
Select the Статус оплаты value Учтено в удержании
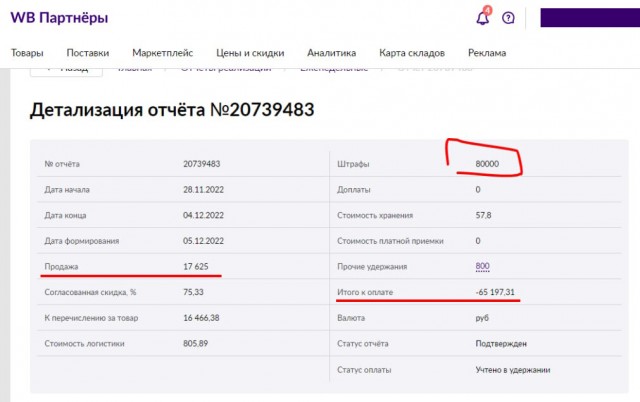click(x=513, y=370)
